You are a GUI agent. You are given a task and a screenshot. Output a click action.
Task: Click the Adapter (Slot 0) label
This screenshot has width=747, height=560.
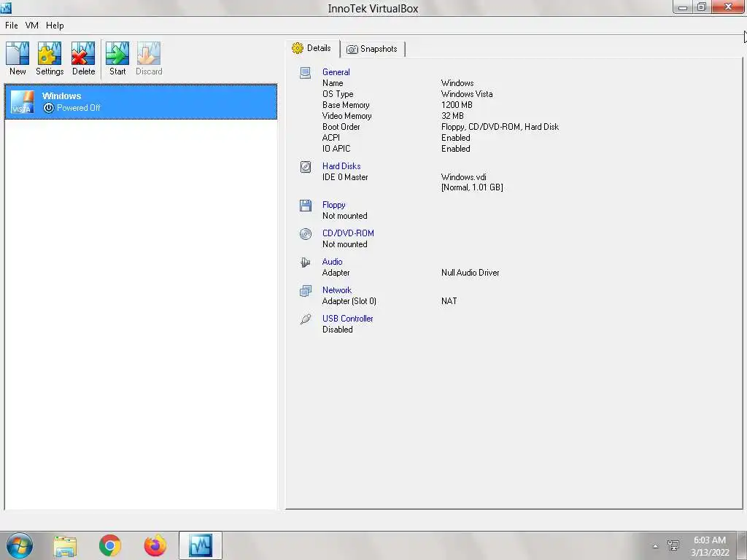click(x=349, y=301)
